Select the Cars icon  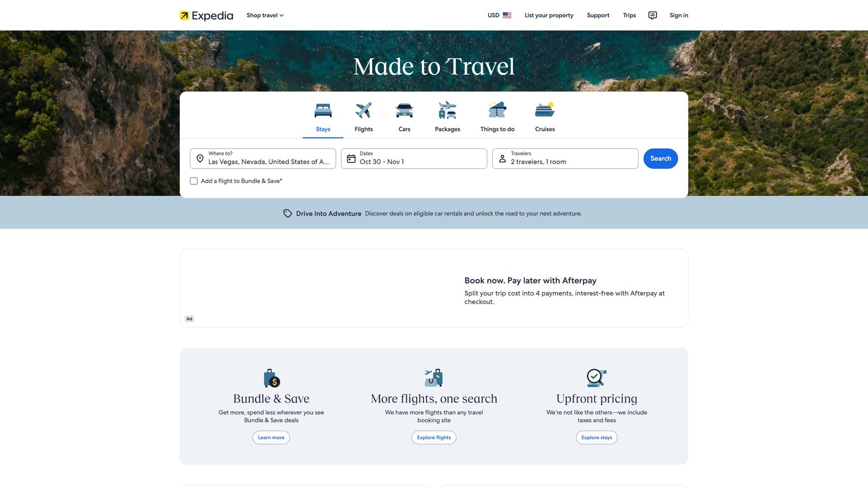click(404, 110)
